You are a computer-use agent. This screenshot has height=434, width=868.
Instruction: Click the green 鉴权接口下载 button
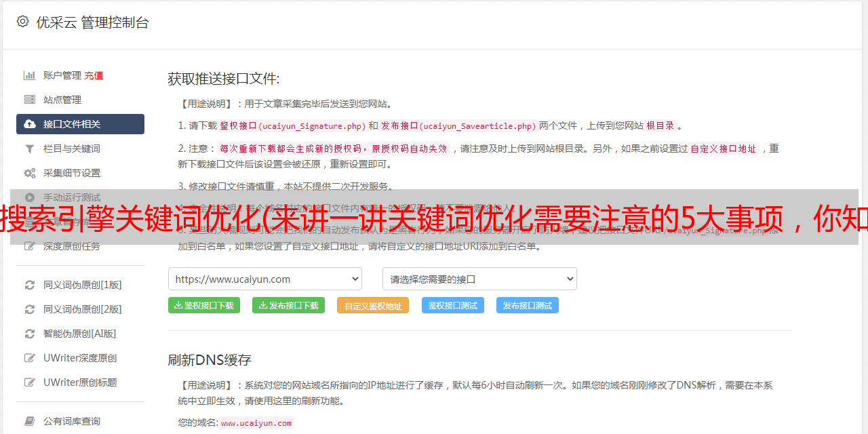tap(204, 305)
